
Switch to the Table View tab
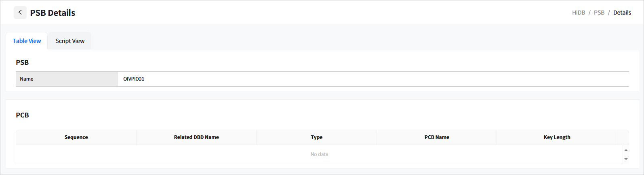coord(27,41)
